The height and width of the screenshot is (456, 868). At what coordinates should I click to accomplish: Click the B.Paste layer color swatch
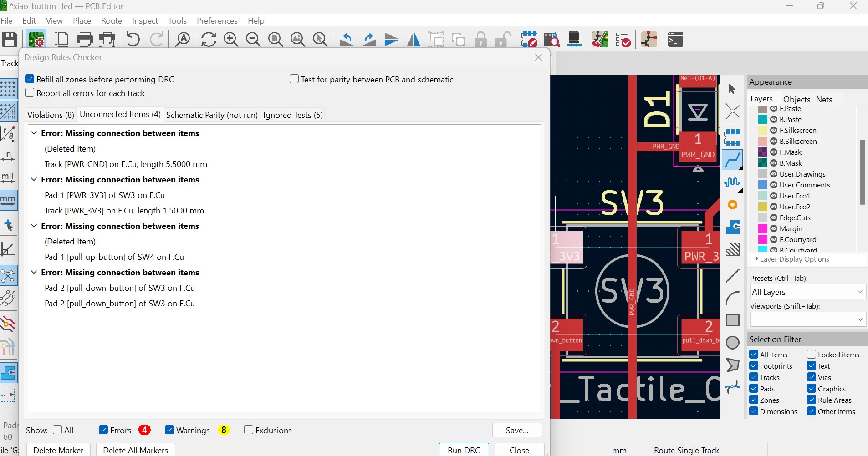(x=763, y=120)
